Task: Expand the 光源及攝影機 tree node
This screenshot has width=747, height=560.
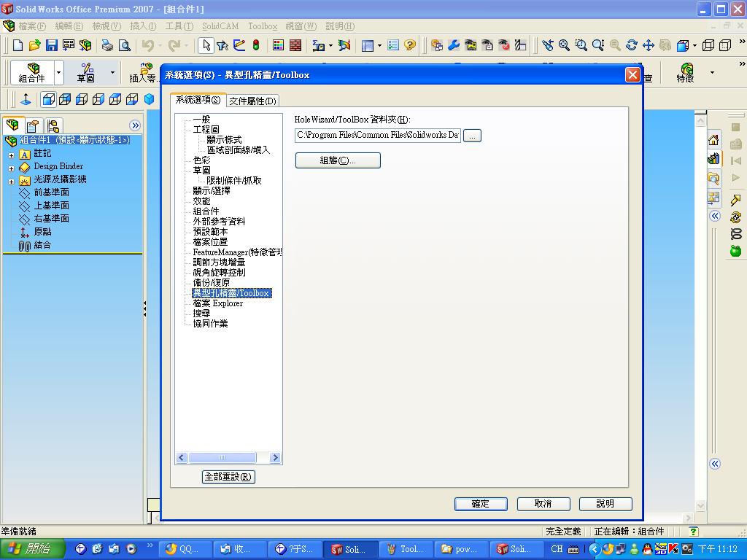Action: pyautogui.click(x=12, y=182)
